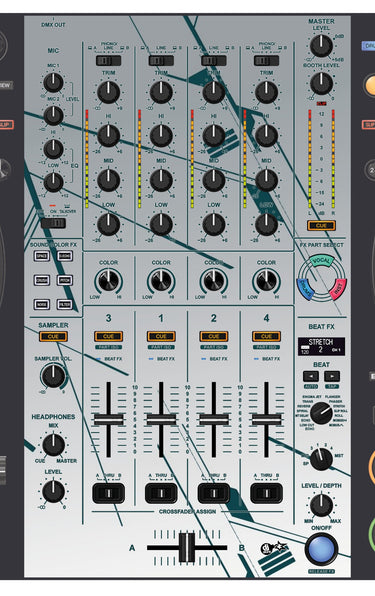Toggle the channel 4 headphone CUE button
The image size is (375, 596).
pyautogui.click(x=266, y=336)
